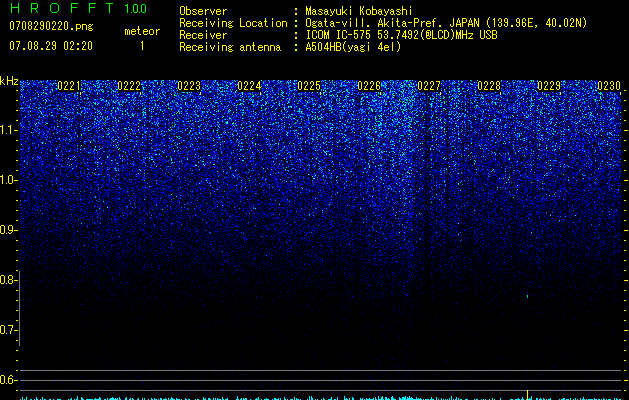Click the 0227 time marker
The width and height of the screenshot is (629, 400).
[x=429, y=86]
